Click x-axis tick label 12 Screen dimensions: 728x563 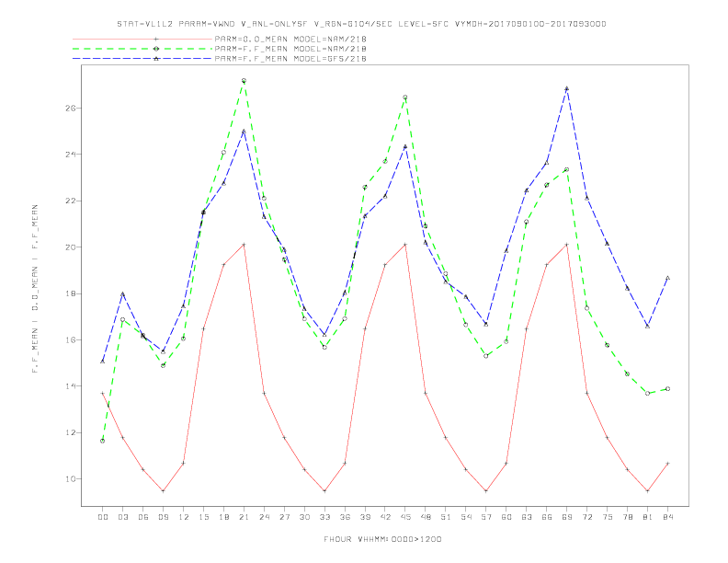pyautogui.click(x=184, y=517)
